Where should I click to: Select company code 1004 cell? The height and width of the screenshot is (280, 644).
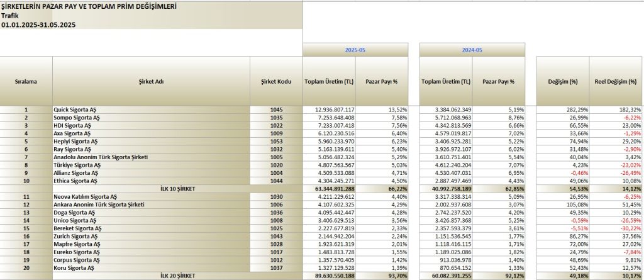277,172
